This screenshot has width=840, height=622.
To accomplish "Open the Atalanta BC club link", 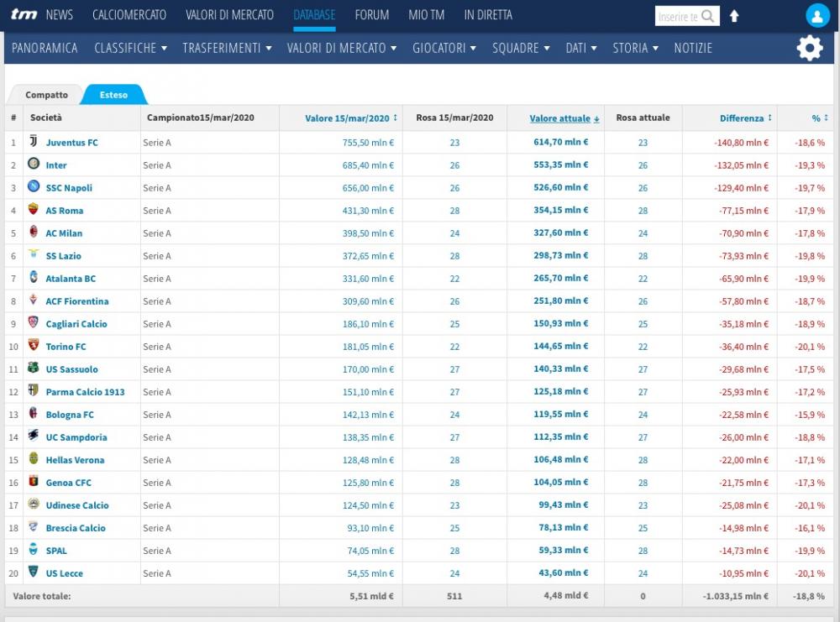I will pos(71,279).
